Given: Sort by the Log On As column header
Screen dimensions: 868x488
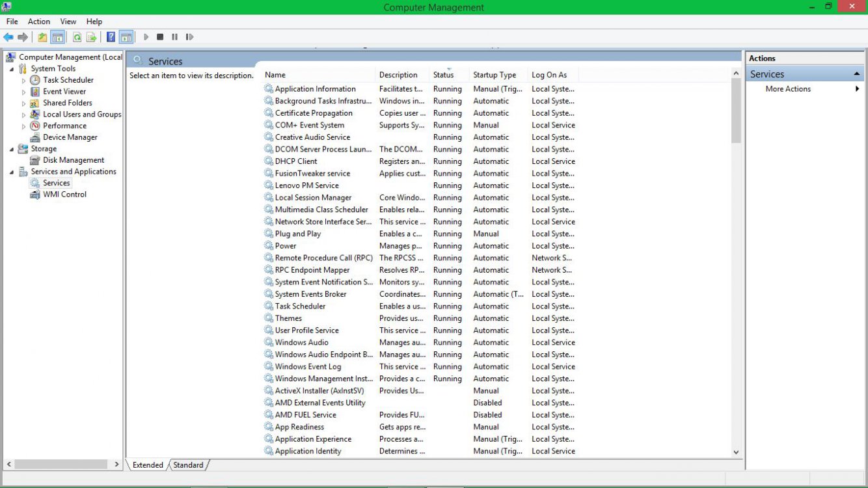Looking at the screenshot, I should coord(552,75).
